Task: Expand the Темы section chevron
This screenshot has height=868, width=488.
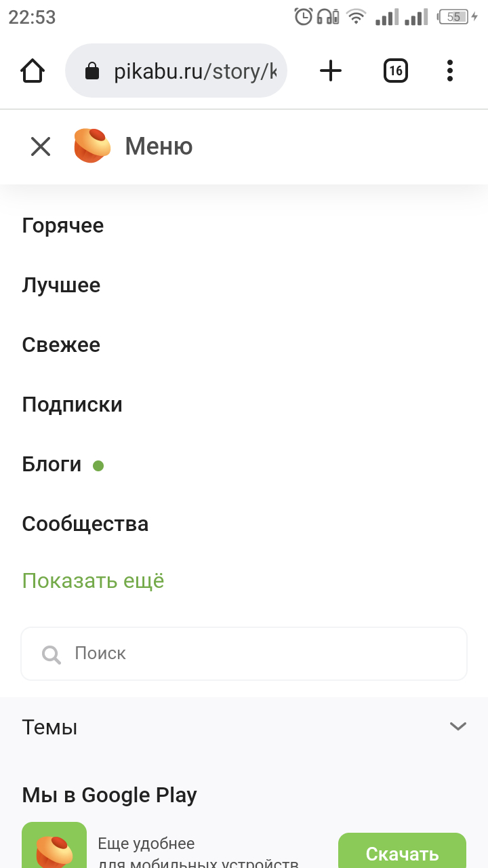Action: (x=458, y=727)
